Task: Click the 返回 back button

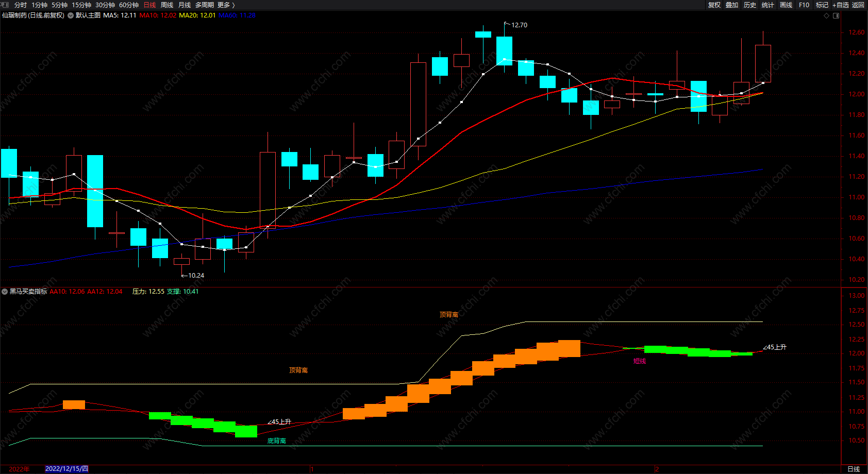Action: [858, 5]
